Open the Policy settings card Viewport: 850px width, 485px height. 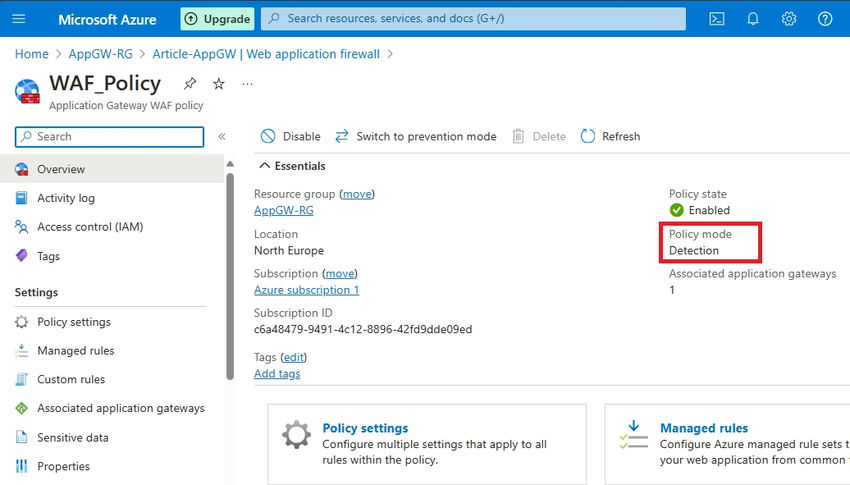(427, 444)
